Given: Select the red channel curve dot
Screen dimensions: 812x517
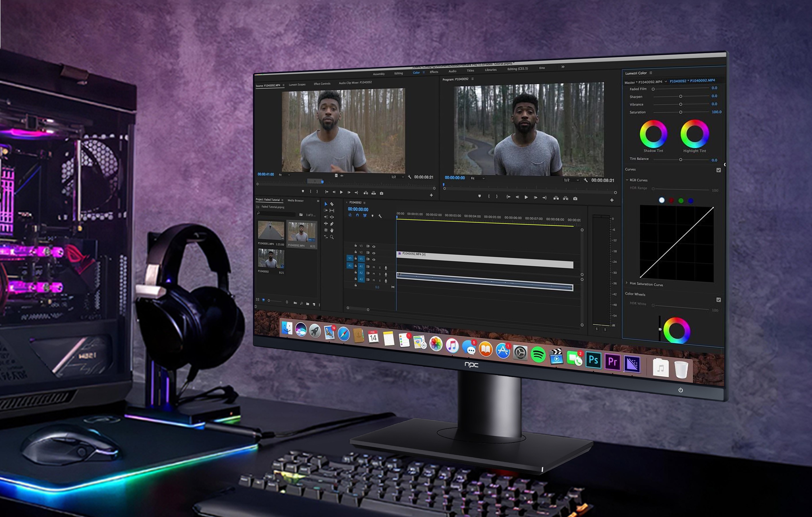Looking at the screenshot, I should tap(671, 201).
